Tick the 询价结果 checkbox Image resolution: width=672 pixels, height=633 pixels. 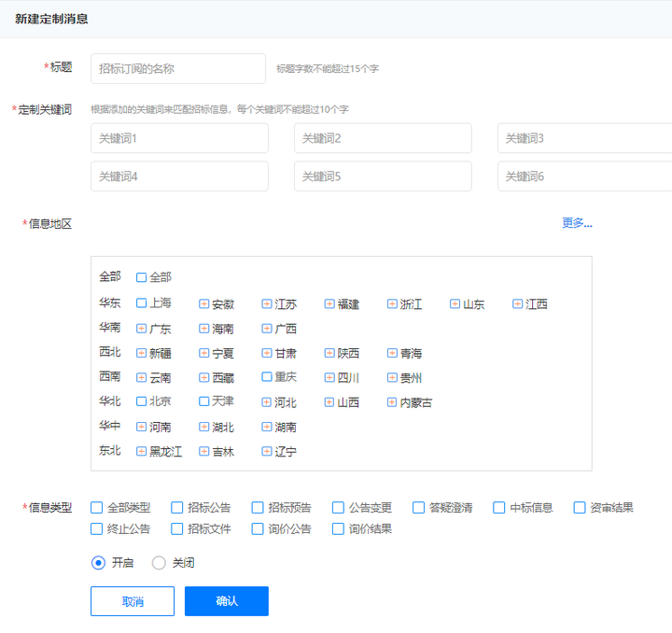pos(338,528)
